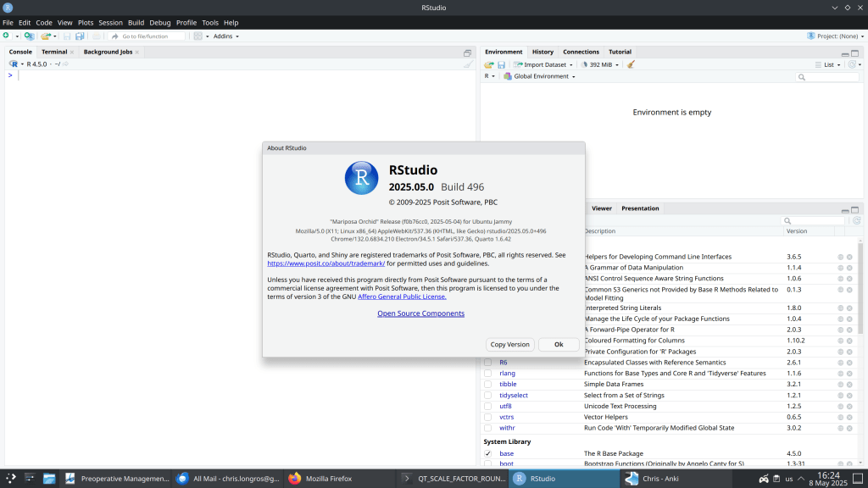868x488 pixels.
Task: Click the remove package icon for tibble
Action: [849, 384]
